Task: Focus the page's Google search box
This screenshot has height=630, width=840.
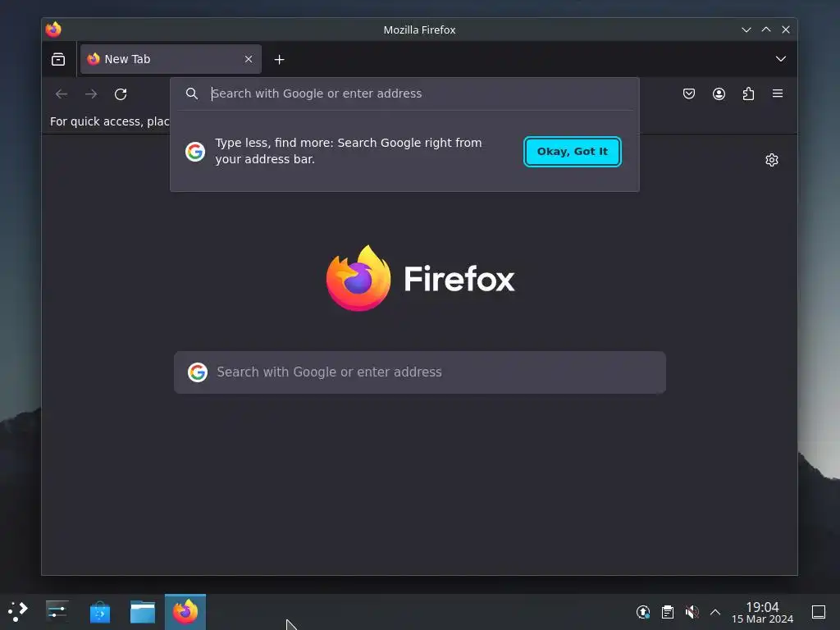Action: (420, 372)
